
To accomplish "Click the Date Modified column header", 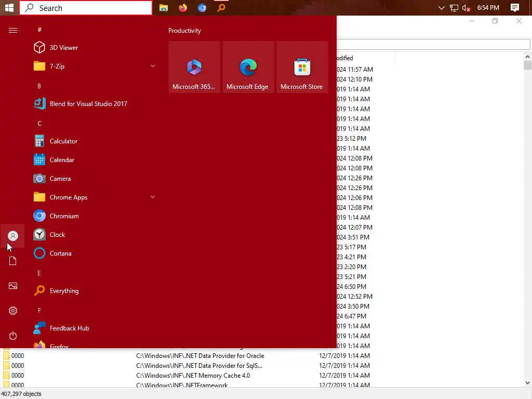I will [x=366, y=58].
